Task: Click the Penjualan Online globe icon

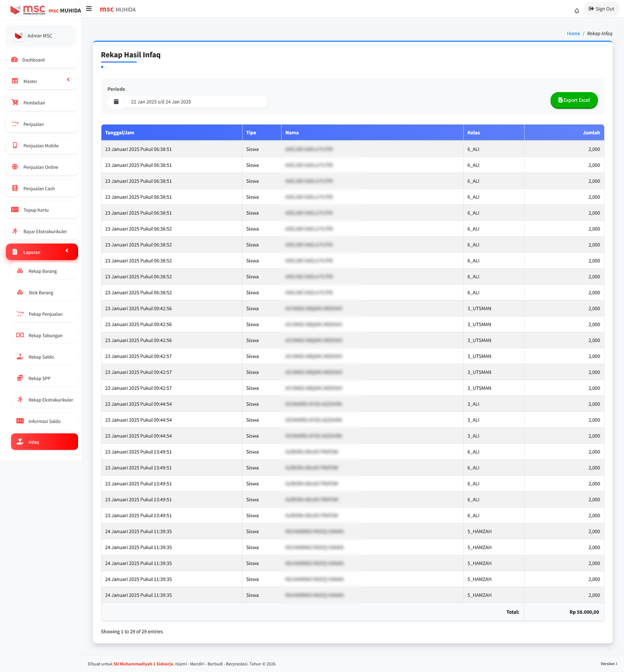Action: tap(15, 167)
